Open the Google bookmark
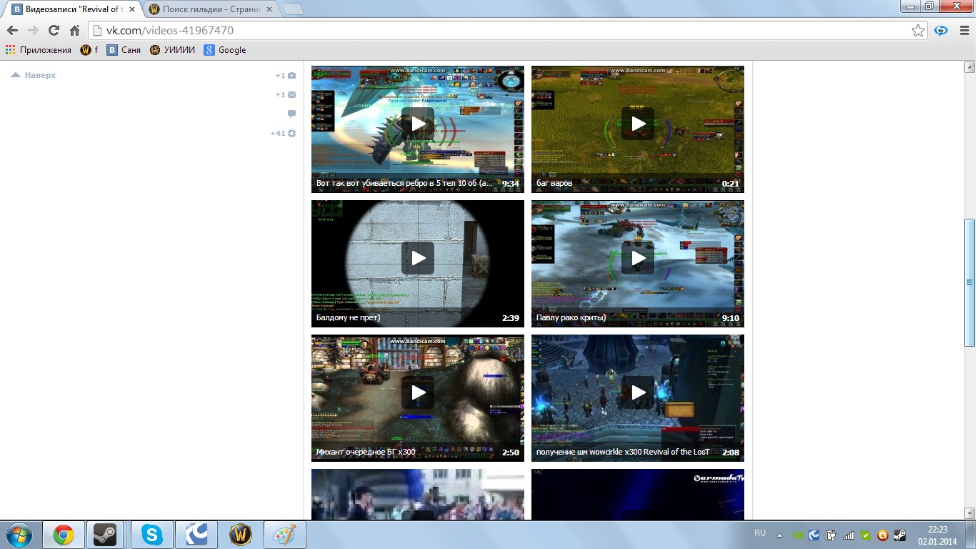The height and width of the screenshot is (549, 980). click(225, 50)
